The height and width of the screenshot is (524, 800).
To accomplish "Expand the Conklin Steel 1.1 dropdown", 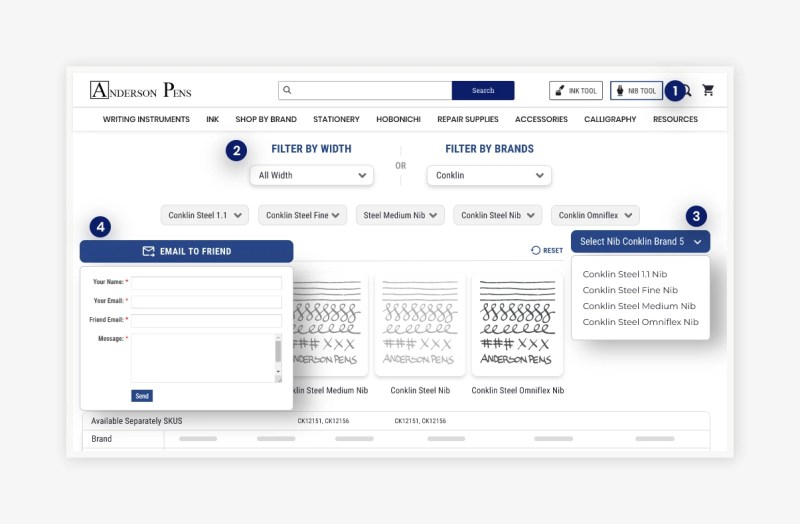I will point(205,215).
